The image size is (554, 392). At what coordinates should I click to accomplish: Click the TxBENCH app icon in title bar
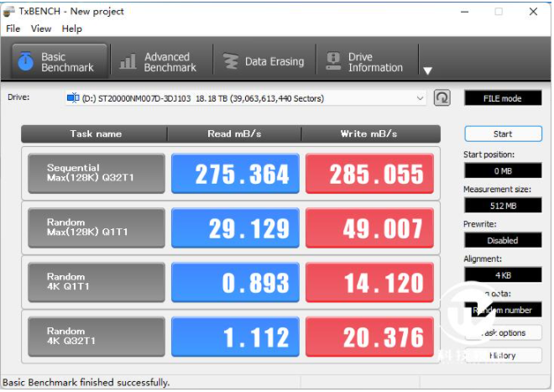tap(10, 11)
